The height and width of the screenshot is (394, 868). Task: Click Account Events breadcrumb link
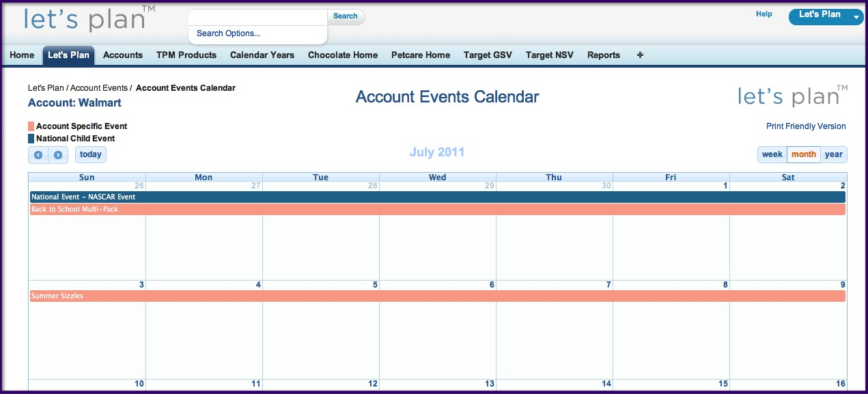(x=99, y=88)
